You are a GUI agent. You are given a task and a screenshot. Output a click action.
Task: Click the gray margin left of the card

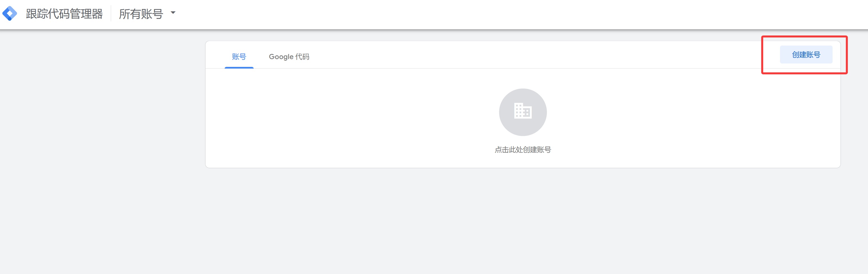point(101,135)
